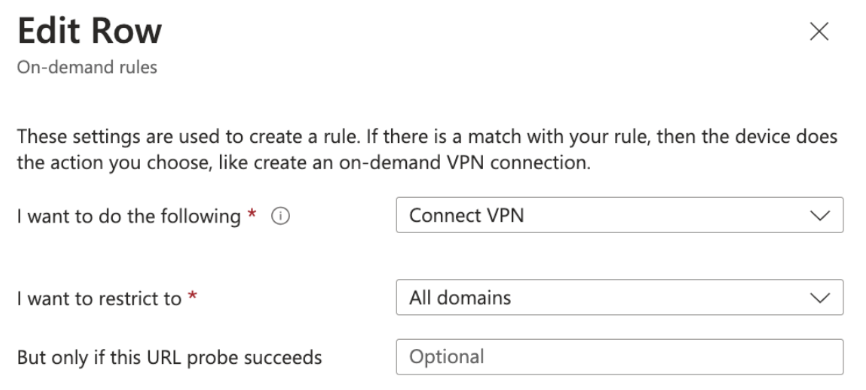Click the rule settings description paragraph
866x390 pixels.
click(427, 150)
